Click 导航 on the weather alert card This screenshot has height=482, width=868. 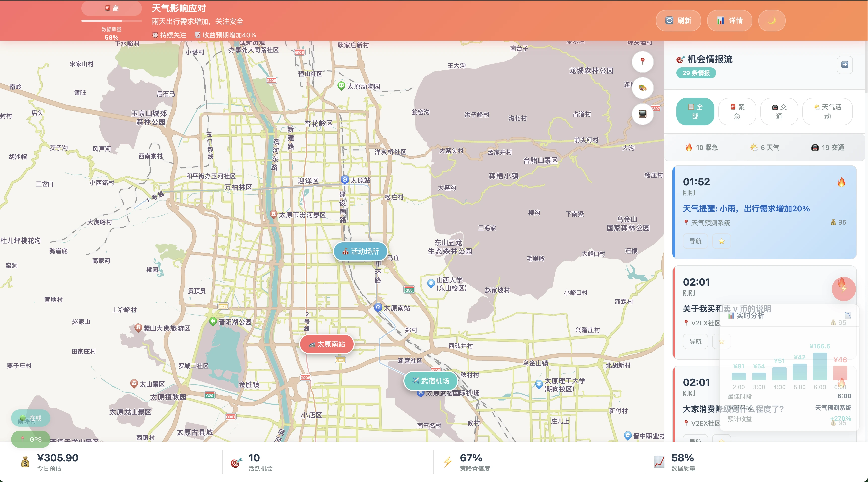pyautogui.click(x=695, y=241)
